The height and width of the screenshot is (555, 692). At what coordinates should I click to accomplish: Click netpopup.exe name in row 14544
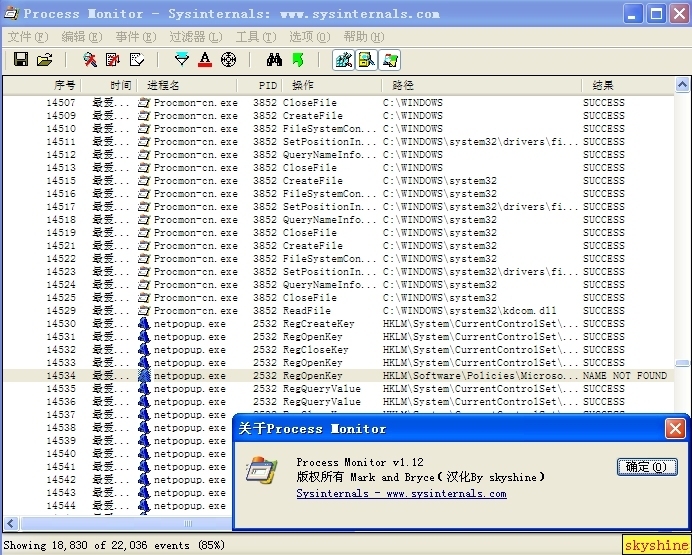(190, 506)
